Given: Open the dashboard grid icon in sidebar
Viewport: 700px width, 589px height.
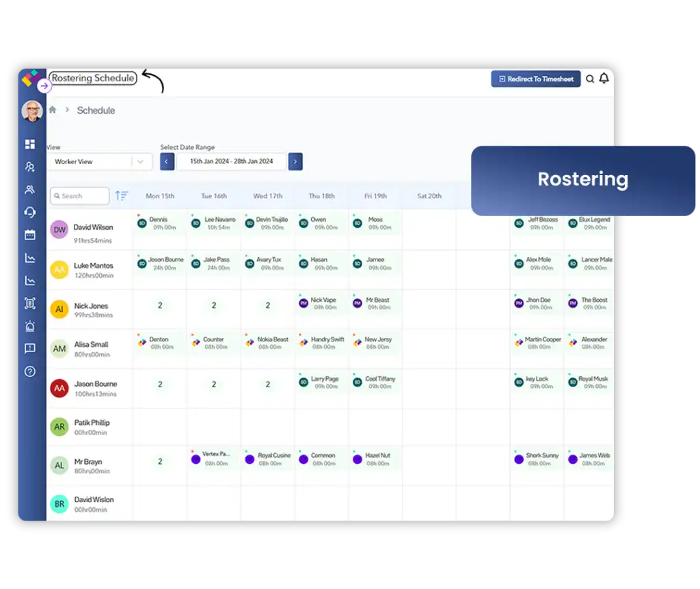Looking at the screenshot, I should (x=30, y=144).
